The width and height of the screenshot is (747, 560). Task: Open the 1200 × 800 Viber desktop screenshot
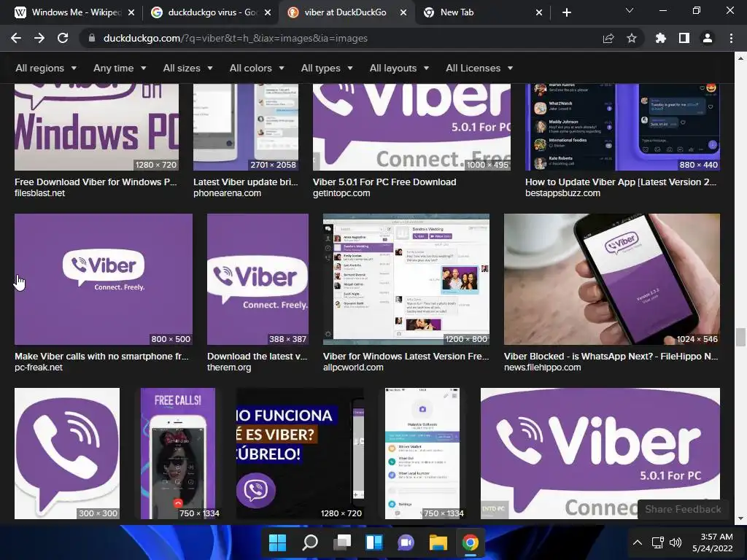(406, 279)
